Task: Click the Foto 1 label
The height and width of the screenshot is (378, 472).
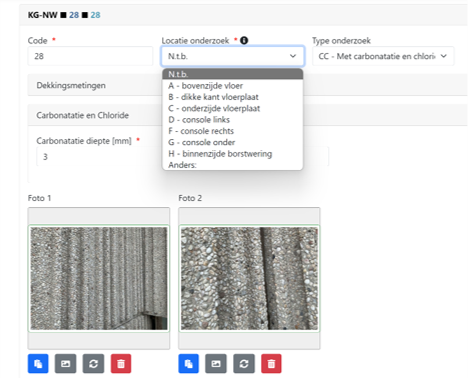Action: (x=39, y=198)
